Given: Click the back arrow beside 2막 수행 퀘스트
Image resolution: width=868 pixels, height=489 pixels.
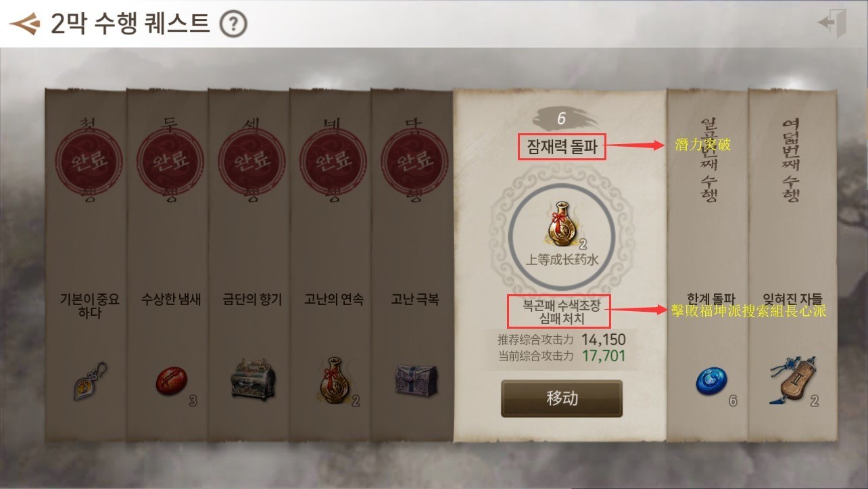Looking at the screenshot, I should [24, 24].
